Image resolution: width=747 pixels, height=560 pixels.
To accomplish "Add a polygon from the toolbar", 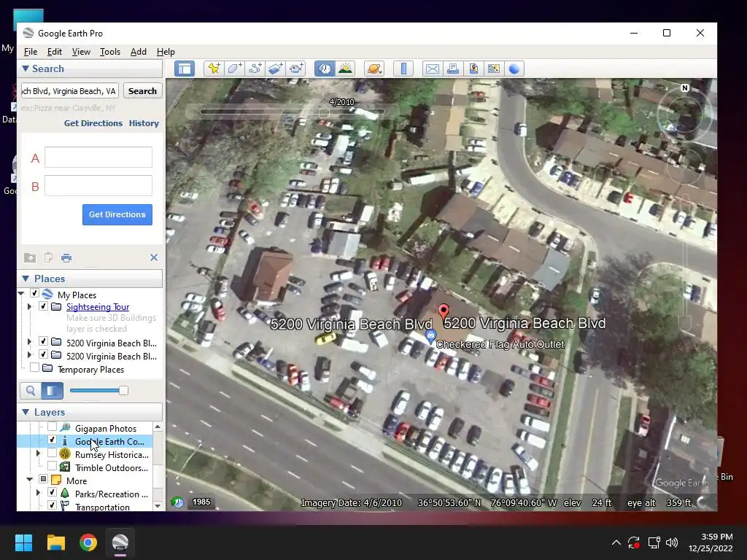I will (x=234, y=69).
